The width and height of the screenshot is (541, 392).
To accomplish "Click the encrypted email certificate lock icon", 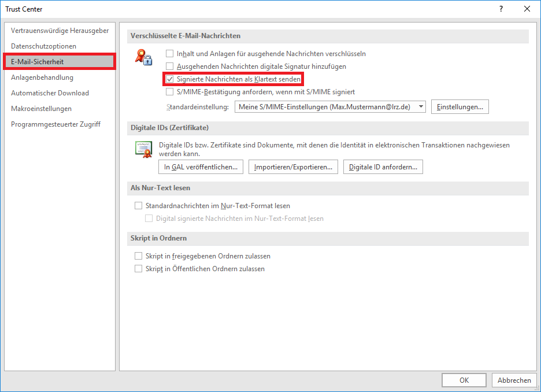I will pos(142,57).
